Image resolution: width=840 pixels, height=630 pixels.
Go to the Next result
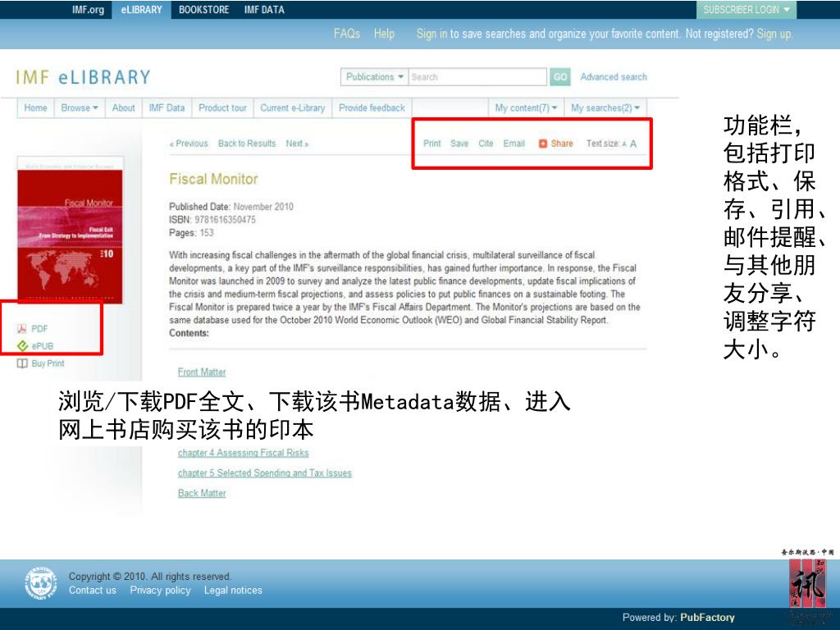tap(297, 144)
